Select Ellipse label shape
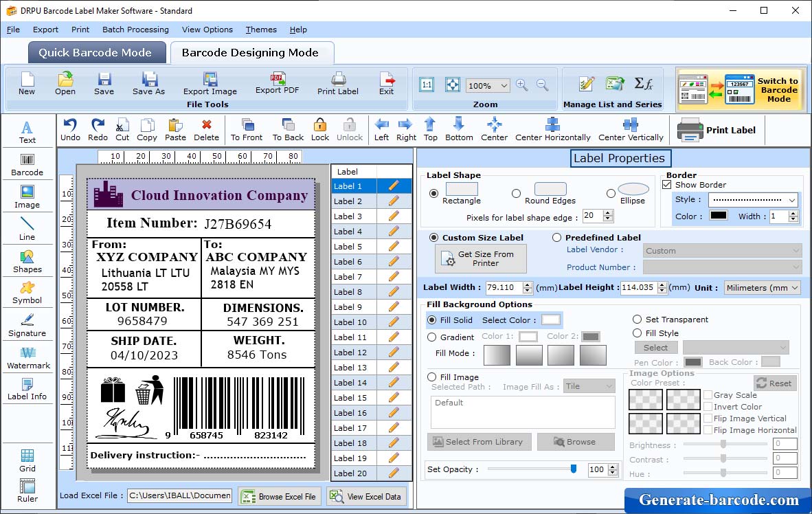Viewport: 812px width, 514px height. [611, 193]
